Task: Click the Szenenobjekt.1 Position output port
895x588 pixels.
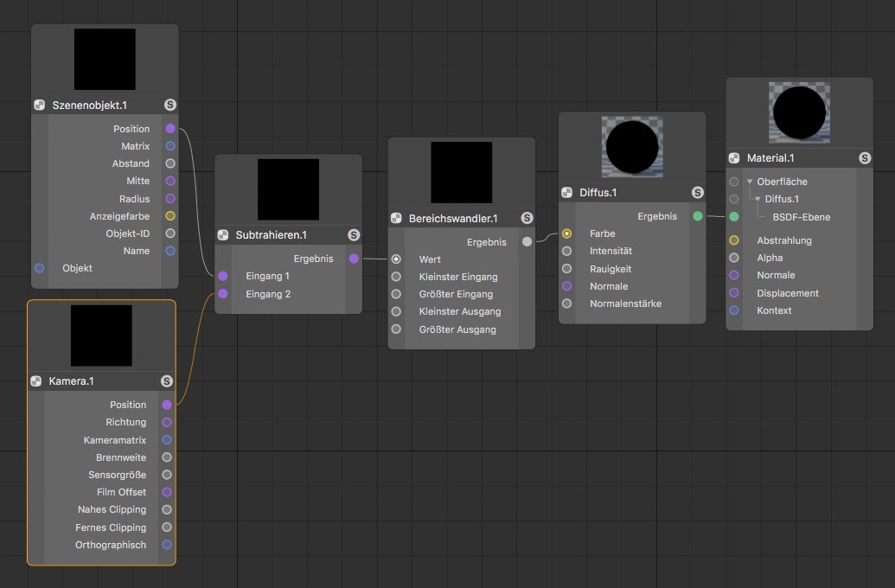Action: coord(170,129)
